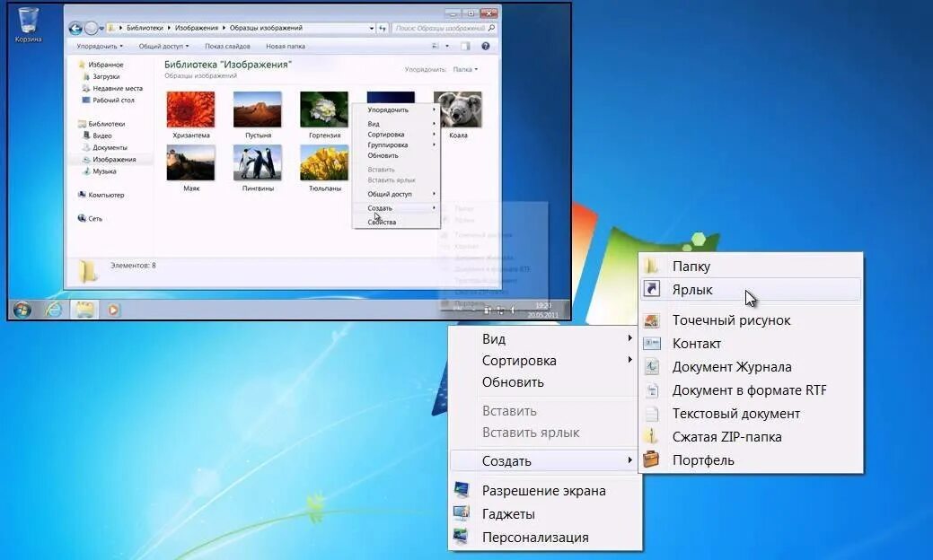Select Загрузки in Explorer navigation pane
The image size is (933, 560).
[x=106, y=76]
